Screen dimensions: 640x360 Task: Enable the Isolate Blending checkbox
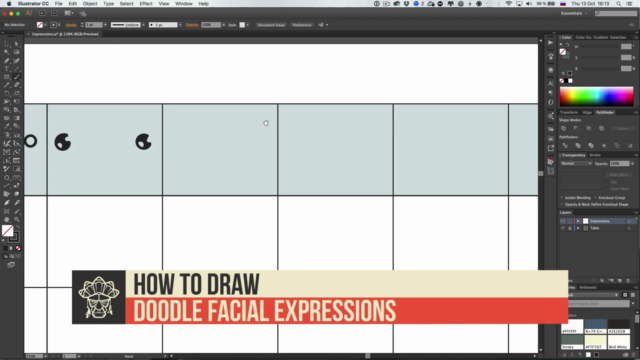(x=562, y=198)
